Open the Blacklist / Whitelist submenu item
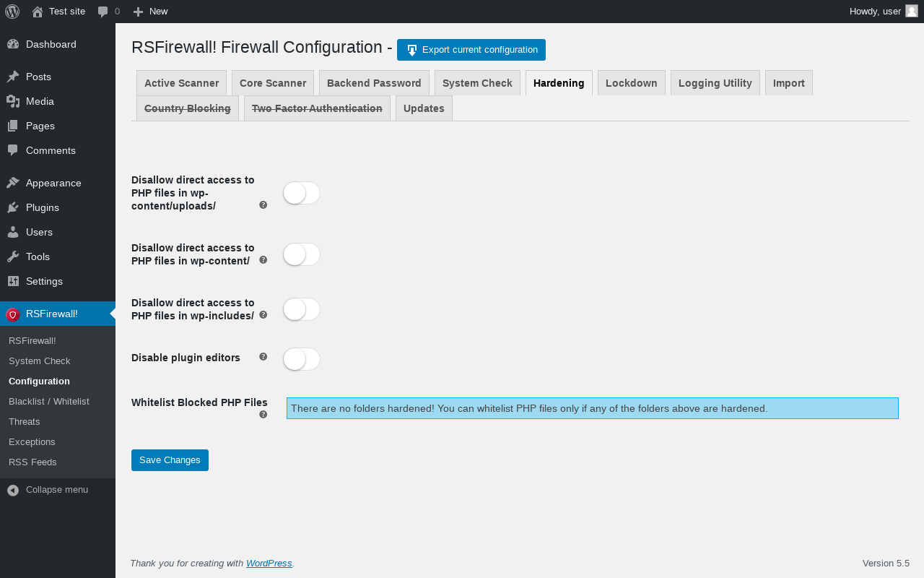This screenshot has width=924, height=578. (x=49, y=401)
